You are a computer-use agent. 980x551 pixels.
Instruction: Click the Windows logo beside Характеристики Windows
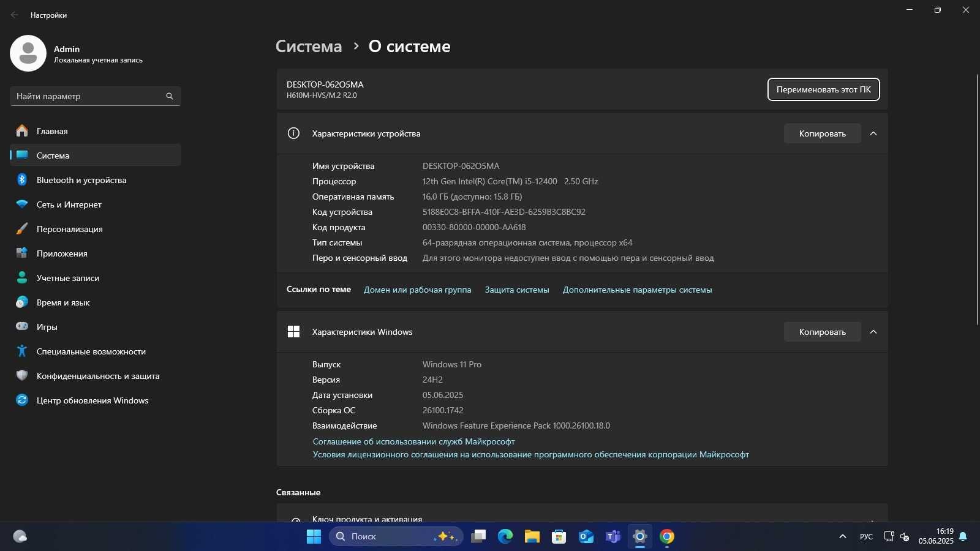click(294, 332)
